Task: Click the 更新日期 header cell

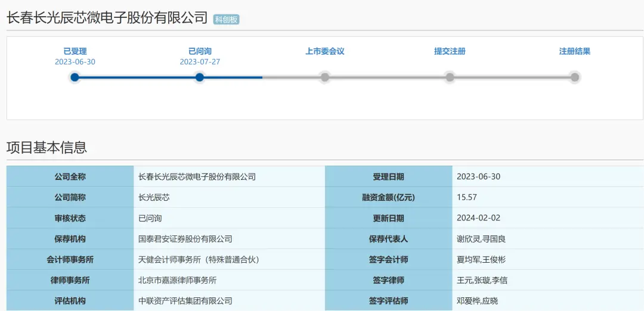Action: 389,218
